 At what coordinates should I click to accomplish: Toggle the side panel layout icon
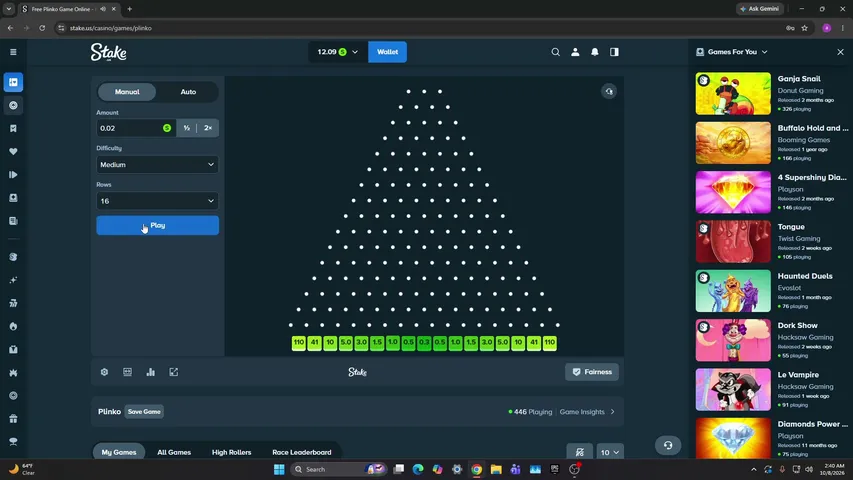(614, 52)
